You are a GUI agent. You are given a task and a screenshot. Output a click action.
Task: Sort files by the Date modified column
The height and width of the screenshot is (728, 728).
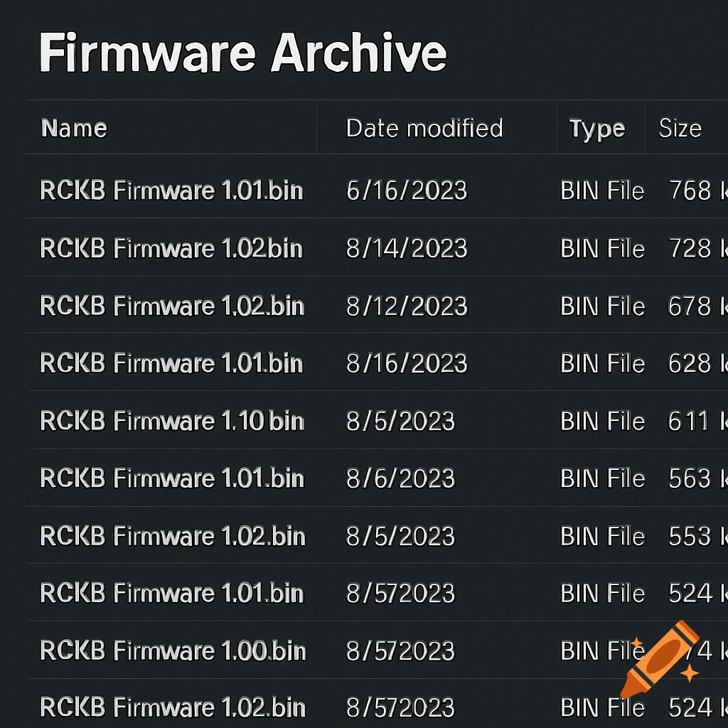(x=424, y=129)
